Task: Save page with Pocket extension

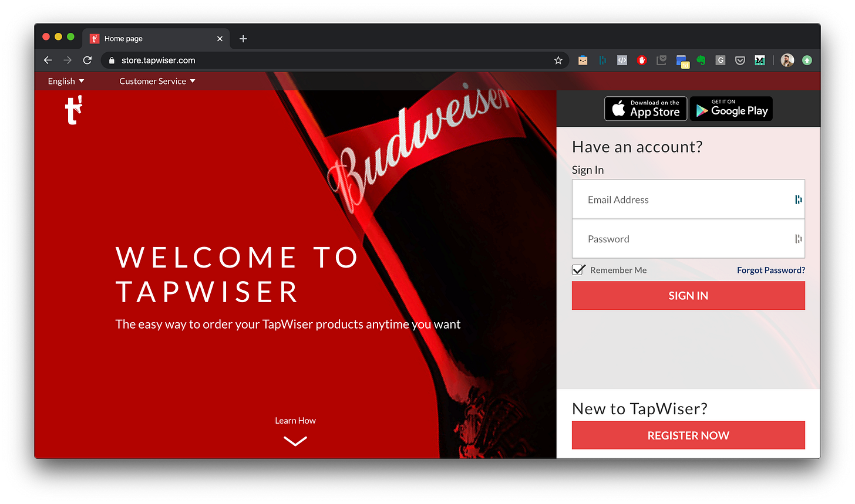Action: [740, 60]
